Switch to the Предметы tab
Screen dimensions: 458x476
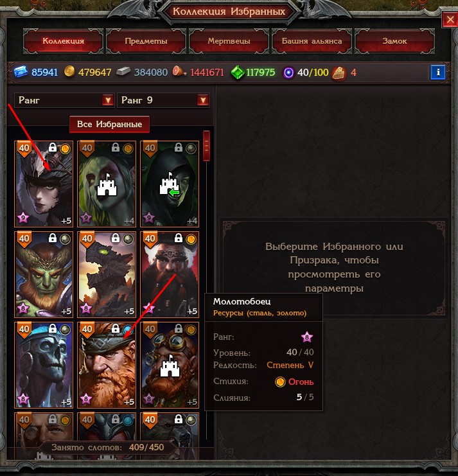tap(146, 41)
